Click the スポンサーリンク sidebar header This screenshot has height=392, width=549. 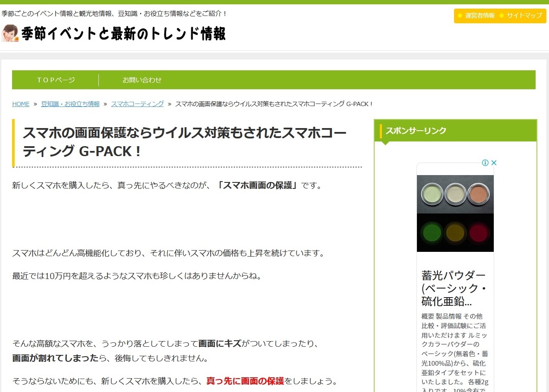pos(416,131)
